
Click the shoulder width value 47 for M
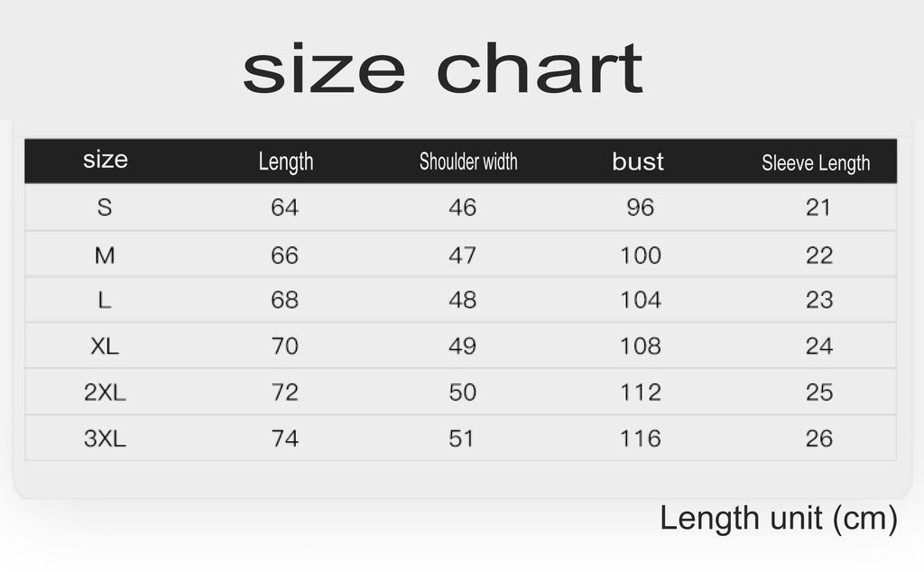pos(462,255)
